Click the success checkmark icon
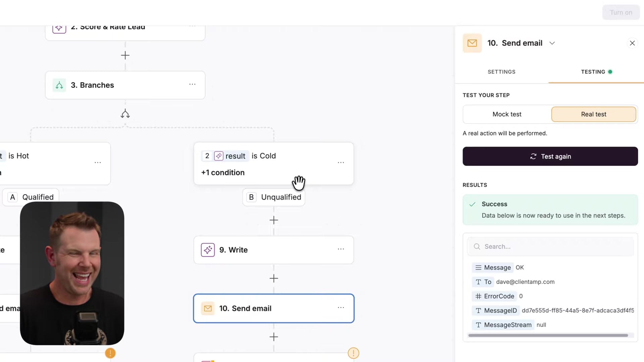 point(472,204)
